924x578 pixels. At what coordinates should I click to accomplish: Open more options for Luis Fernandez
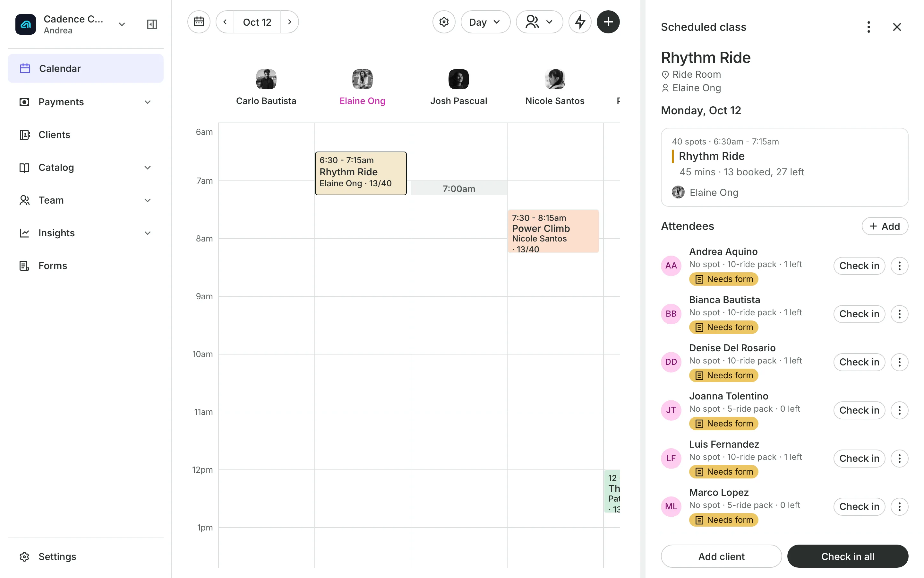pos(899,458)
